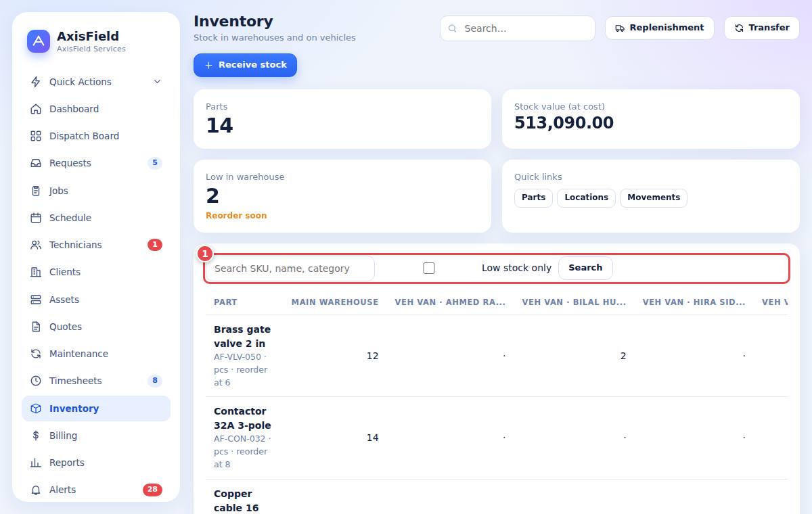Click the Copper cable 16 part name
812x514 pixels.
pyautogui.click(x=236, y=500)
